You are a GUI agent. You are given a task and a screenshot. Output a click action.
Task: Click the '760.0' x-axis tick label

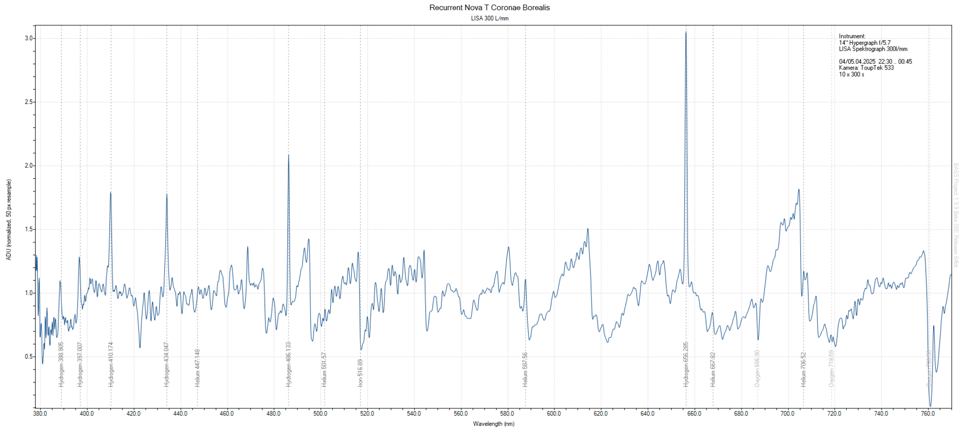pos(928,414)
